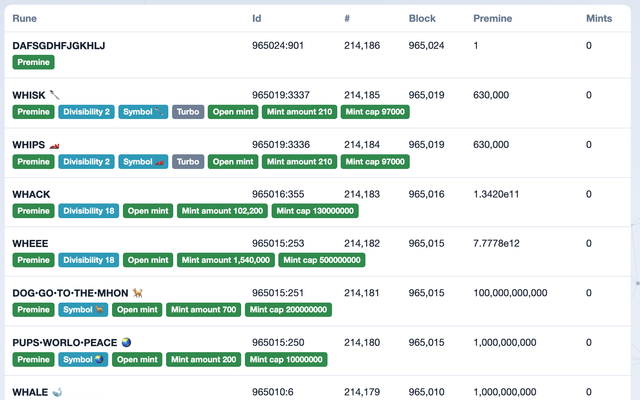Click Mint cap 500000000 tag

coord(322,260)
